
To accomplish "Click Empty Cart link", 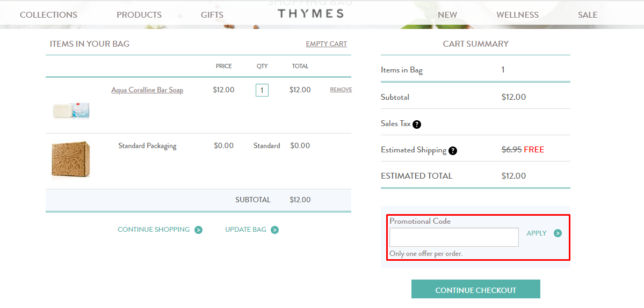I will [327, 44].
